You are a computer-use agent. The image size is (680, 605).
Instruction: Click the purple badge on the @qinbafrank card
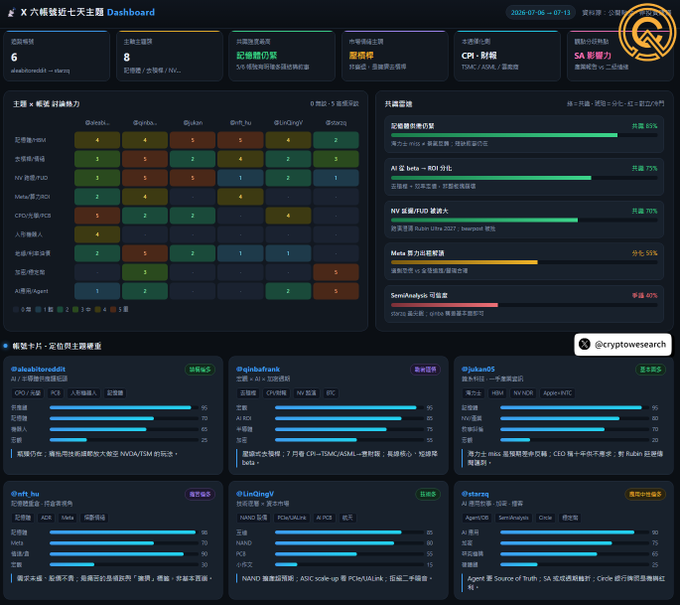coord(425,370)
